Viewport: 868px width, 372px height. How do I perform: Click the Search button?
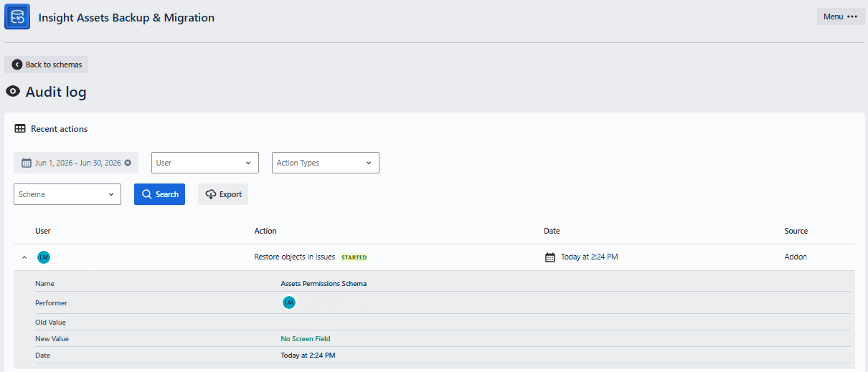tap(159, 194)
